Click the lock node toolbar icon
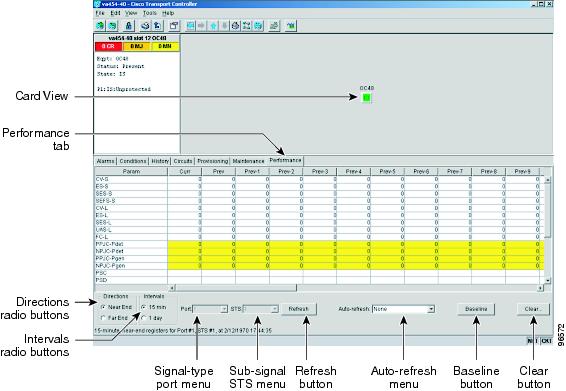The image size is (566, 391). pos(129,26)
